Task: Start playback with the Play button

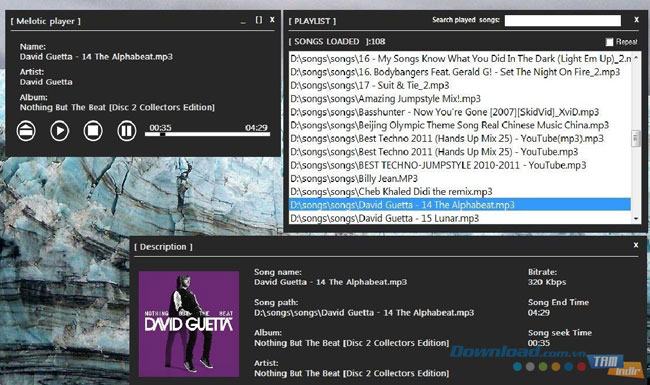Action: point(60,131)
